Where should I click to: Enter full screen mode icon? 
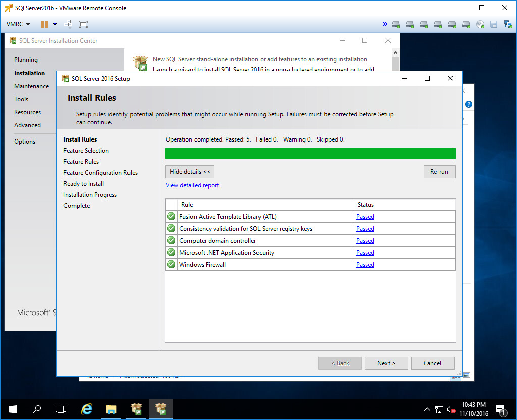[83, 24]
